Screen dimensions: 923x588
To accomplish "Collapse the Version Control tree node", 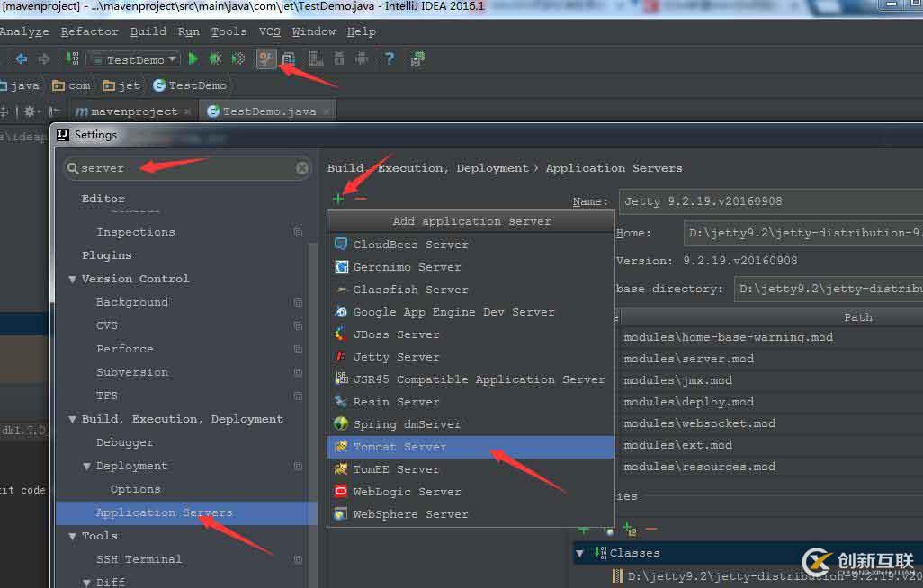I will pyautogui.click(x=73, y=280).
